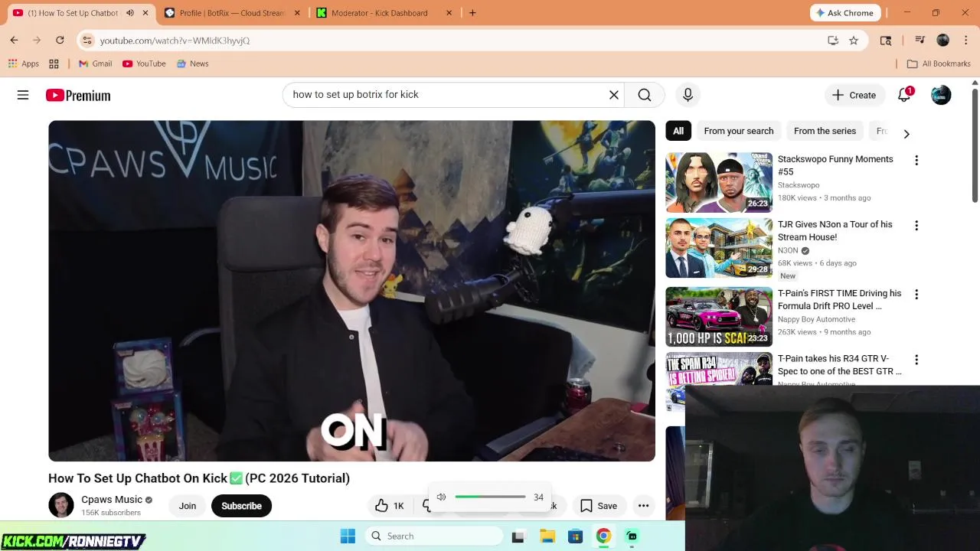980x551 pixels.
Task: Like the video with thumbs up
Action: coord(390,506)
